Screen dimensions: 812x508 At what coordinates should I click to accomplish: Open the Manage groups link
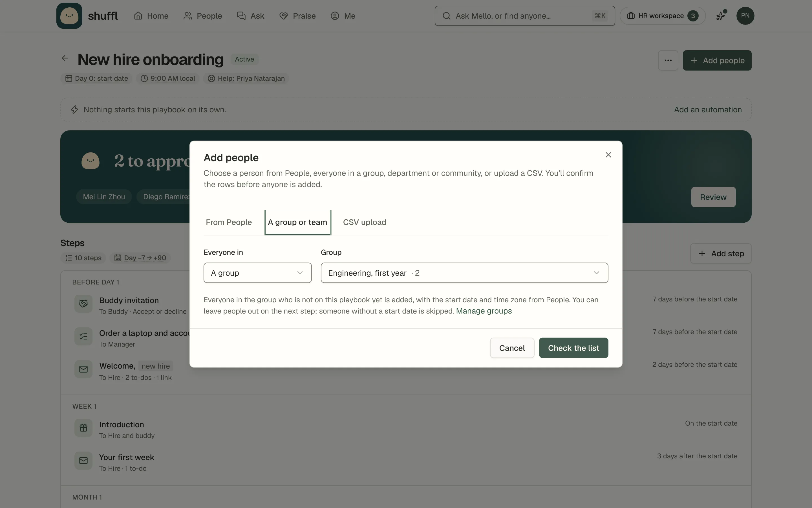point(484,311)
